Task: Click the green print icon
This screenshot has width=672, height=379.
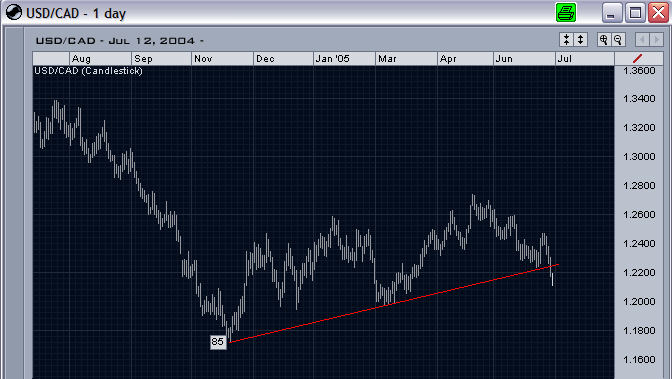Action: [565, 12]
